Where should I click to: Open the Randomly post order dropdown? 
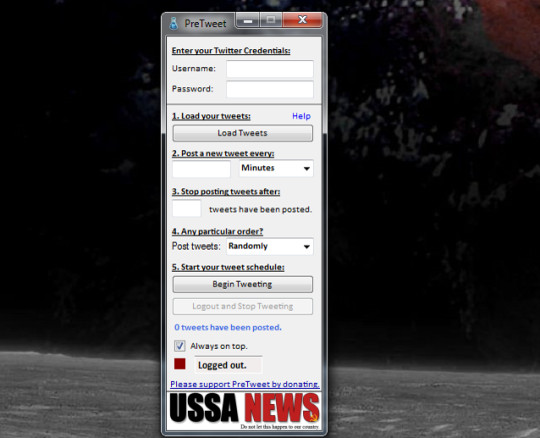[x=270, y=247]
